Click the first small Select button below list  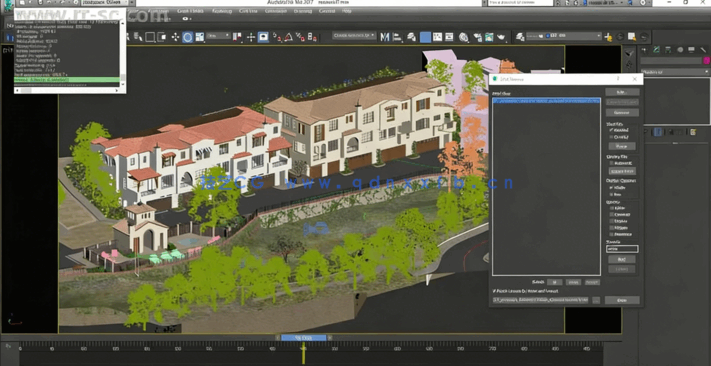click(554, 282)
